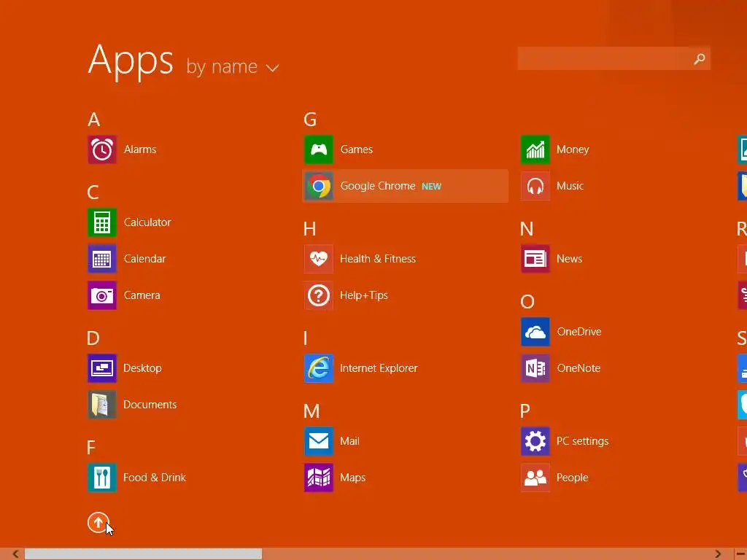Launch the OneDrive cloud icon

click(x=535, y=332)
